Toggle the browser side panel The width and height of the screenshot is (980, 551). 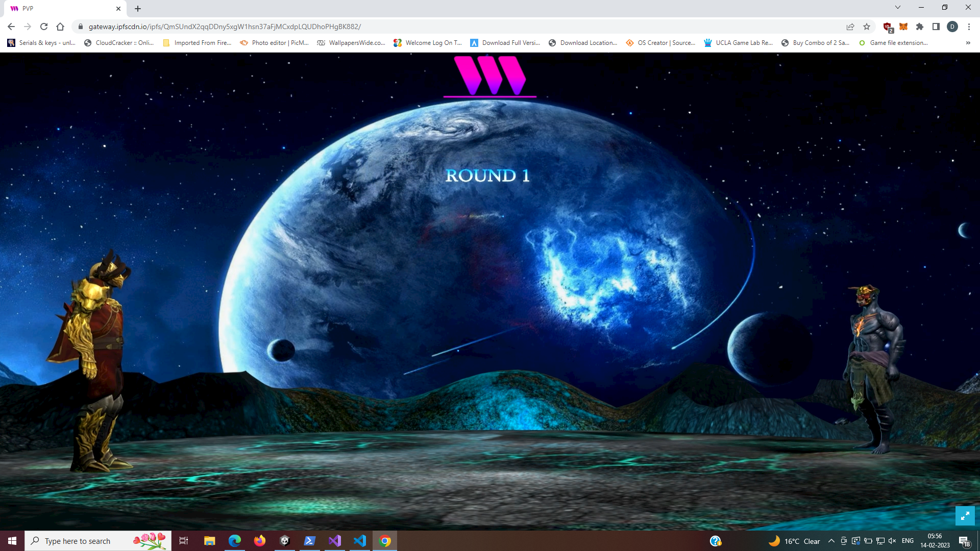936,27
